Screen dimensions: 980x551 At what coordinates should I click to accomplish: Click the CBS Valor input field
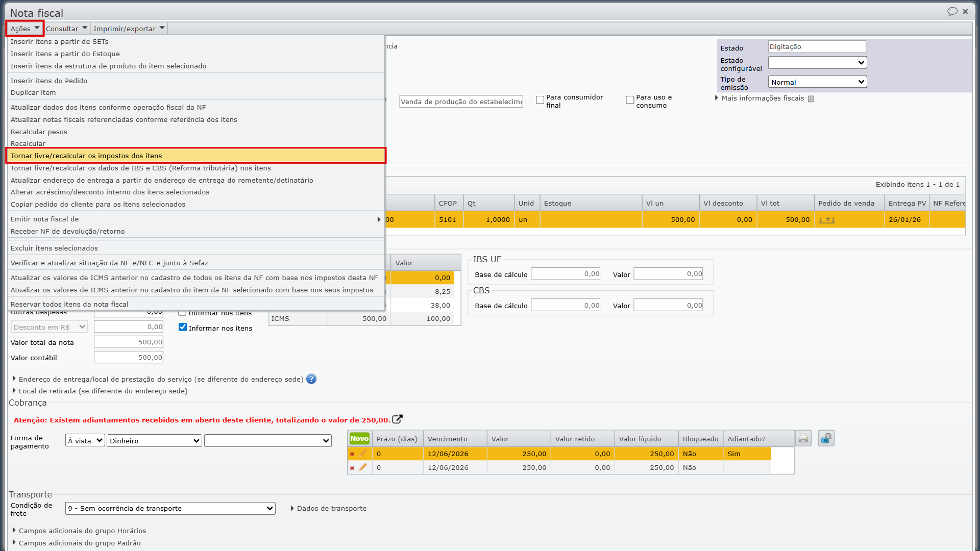tap(668, 305)
